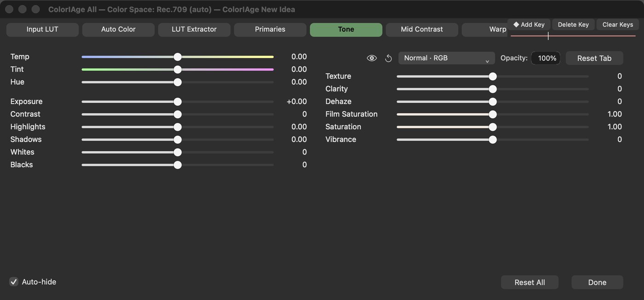Open the Normal · RGB blend mode dropdown

tap(447, 58)
